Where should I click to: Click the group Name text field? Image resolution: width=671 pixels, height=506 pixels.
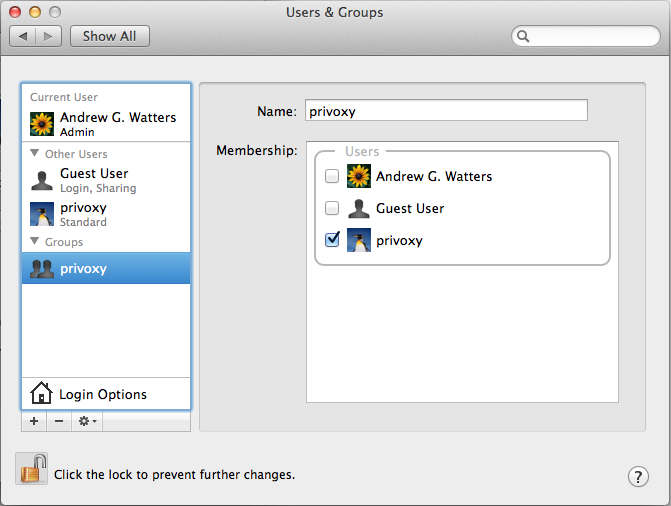click(446, 110)
